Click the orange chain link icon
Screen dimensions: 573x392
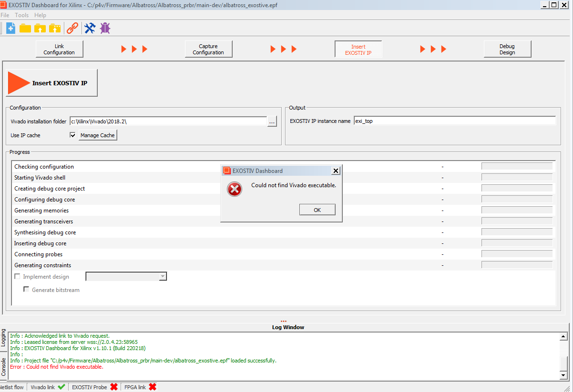coord(72,28)
